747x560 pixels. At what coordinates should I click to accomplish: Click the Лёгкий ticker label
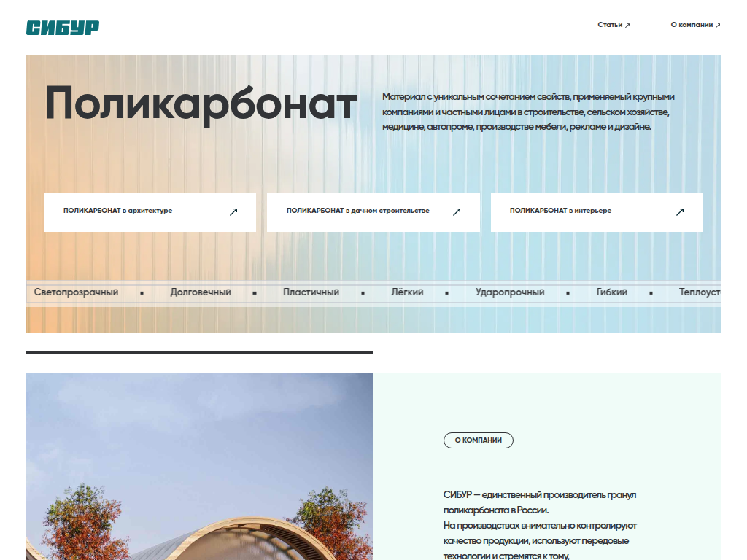407,292
